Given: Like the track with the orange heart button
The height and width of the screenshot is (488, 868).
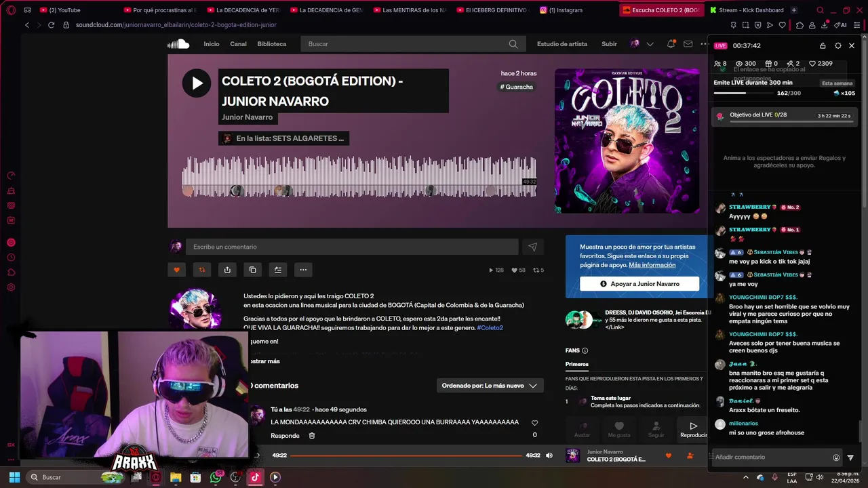Looking at the screenshot, I should (x=176, y=270).
